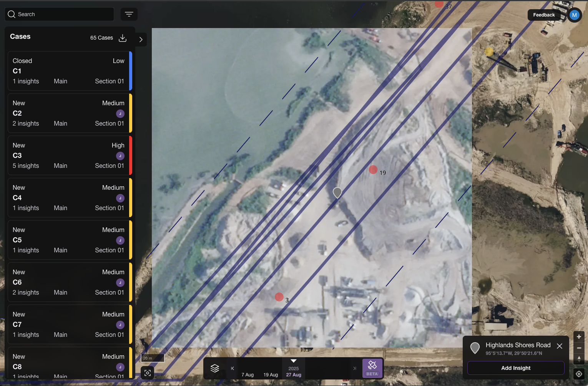Image resolution: width=588 pixels, height=386 pixels.
Task: Open the map layers panel
Action: [x=215, y=368]
